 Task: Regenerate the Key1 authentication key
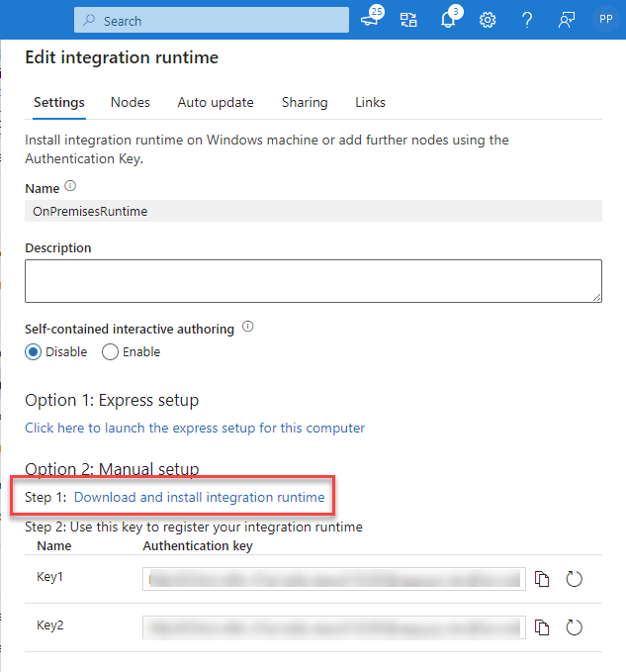click(575, 579)
